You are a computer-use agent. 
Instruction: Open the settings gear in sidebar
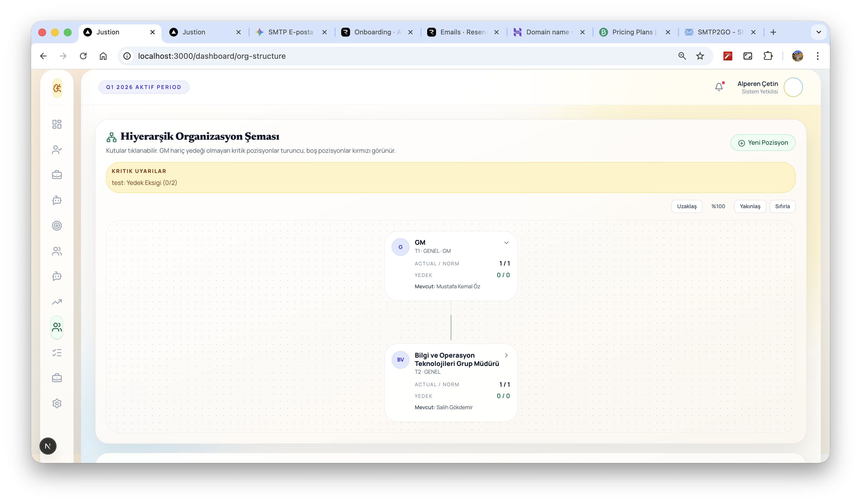(57, 403)
